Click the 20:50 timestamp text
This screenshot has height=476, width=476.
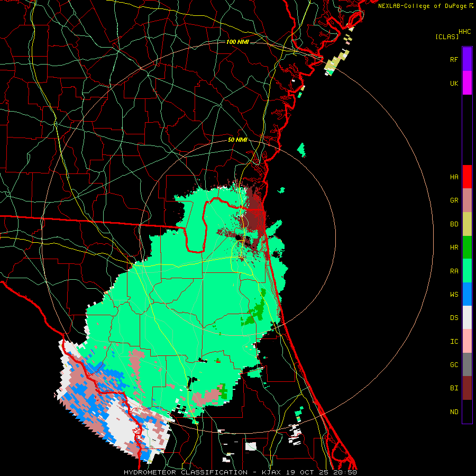click(344, 472)
